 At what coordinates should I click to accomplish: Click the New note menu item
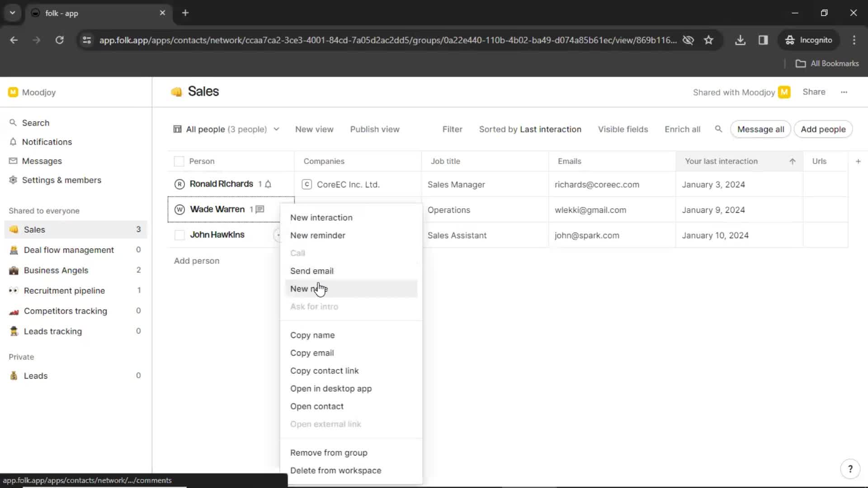pos(309,288)
